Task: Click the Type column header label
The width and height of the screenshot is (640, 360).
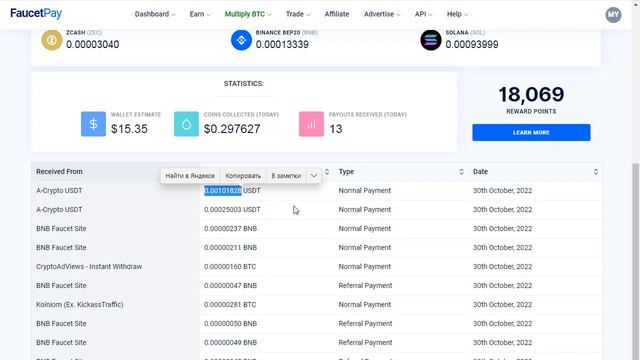Action: (346, 171)
